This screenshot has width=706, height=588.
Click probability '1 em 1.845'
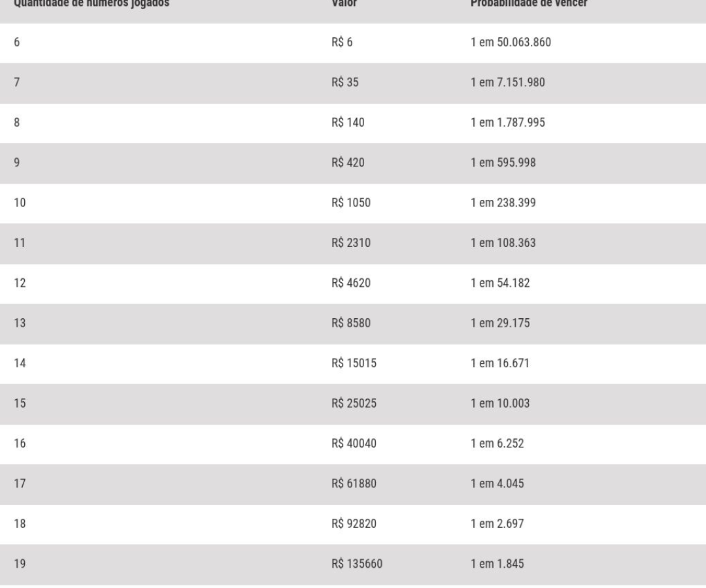tap(497, 564)
